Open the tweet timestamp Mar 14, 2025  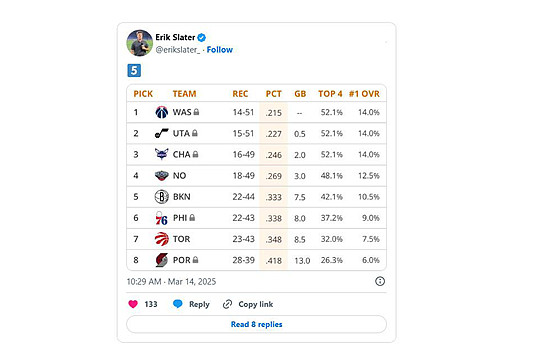tap(171, 281)
